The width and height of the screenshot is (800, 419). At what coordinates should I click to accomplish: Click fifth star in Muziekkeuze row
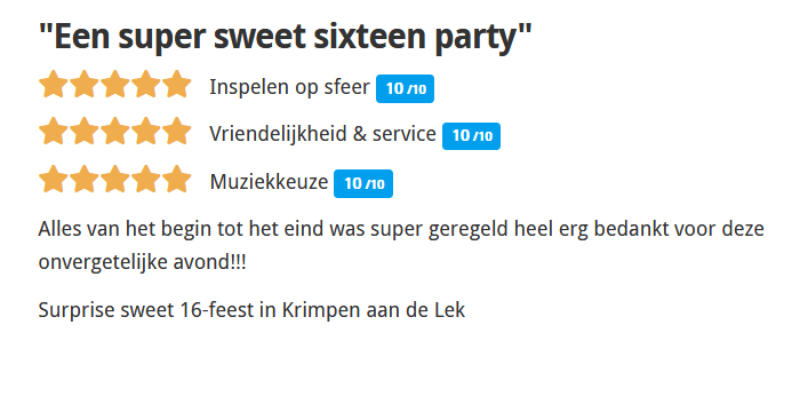(176, 180)
